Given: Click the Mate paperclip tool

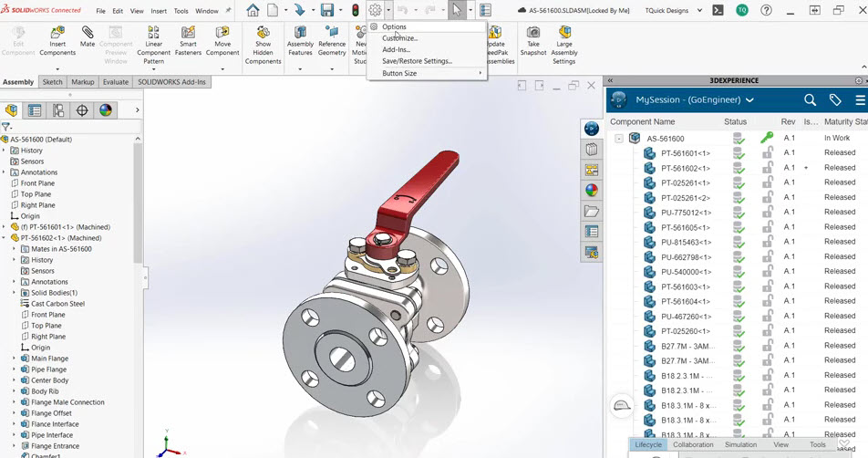Looking at the screenshot, I should (88, 36).
